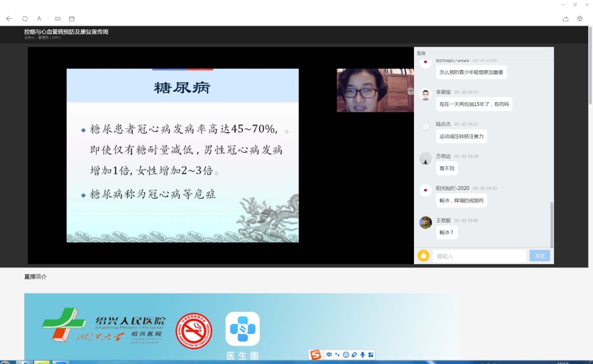Click the Sogou skin pen icon
Viewport: 593px width, 364px height.
pyautogui.click(x=354, y=355)
